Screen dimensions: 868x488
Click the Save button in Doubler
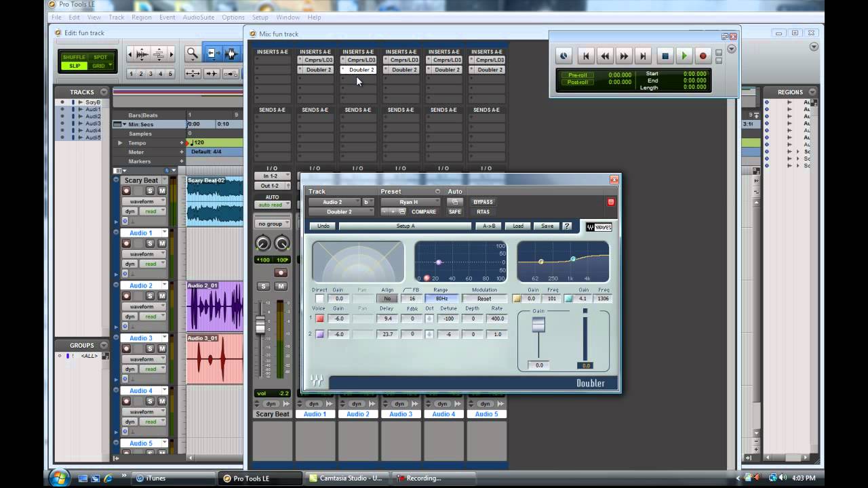tap(547, 226)
